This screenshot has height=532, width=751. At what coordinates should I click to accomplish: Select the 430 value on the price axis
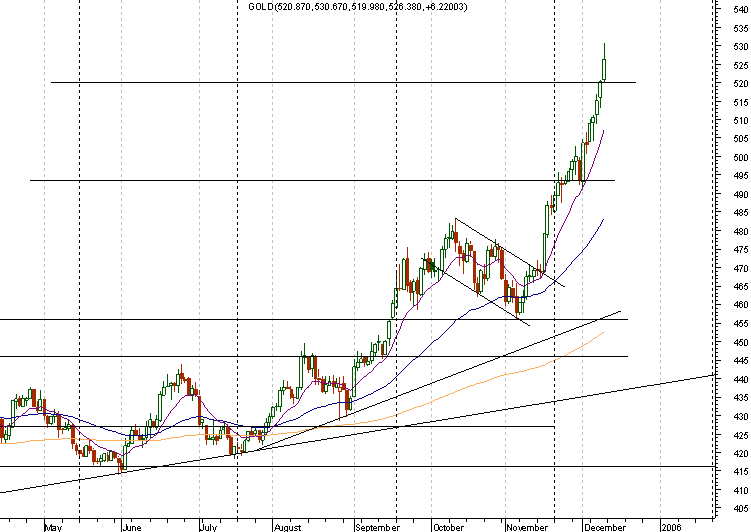pos(740,417)
